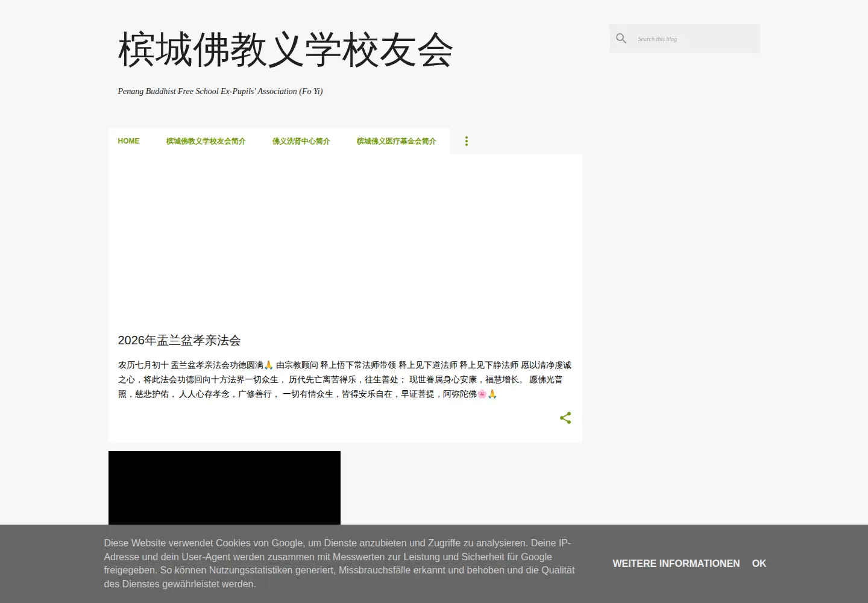This screenshot has width=868, height=603.
Task: Open post titled 2026年盂兰盆孝亲法会
Action: pyautogui.click(x=179, y=340)
